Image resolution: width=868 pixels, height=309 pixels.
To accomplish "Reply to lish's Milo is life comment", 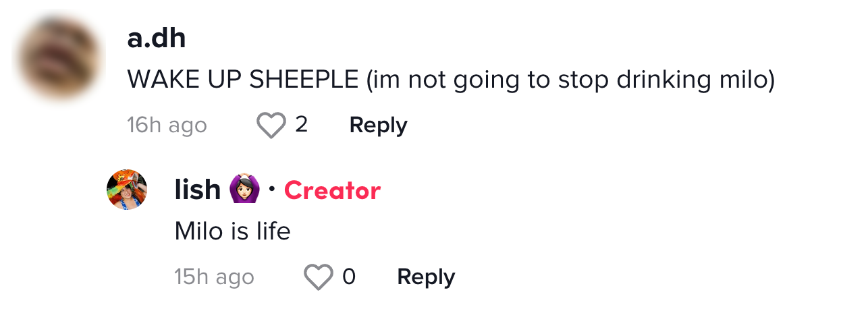I will tap(426, 277).
